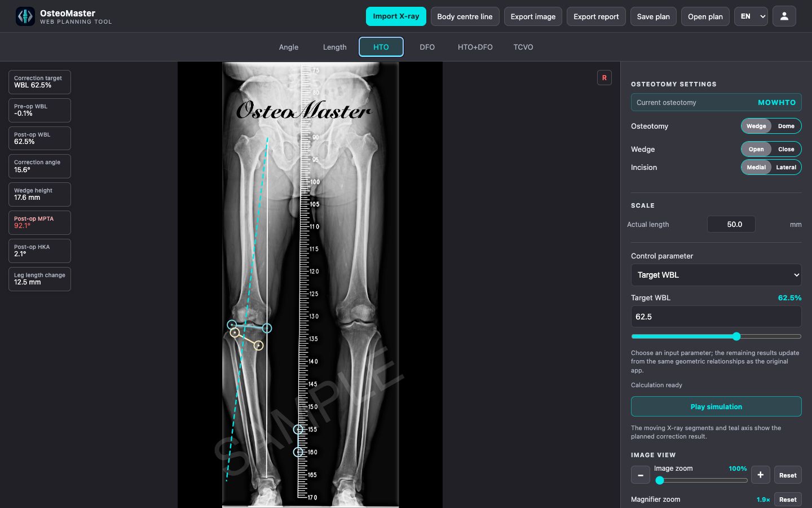The image size is (812, 508).
Task: Switch to the TCVO tab
Action: tap(523, 47)
